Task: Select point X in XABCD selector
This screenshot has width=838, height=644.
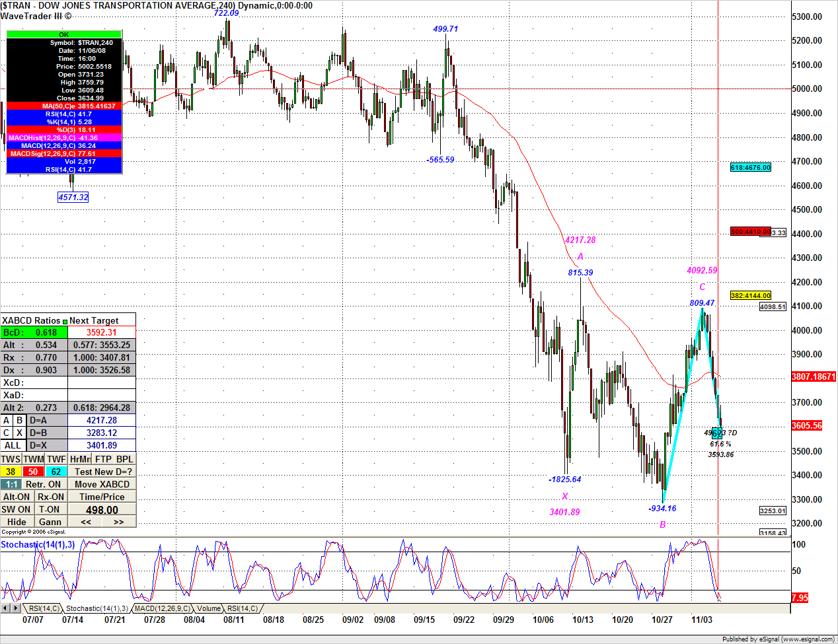Action: pyautogui.click(x=20, y=433)
